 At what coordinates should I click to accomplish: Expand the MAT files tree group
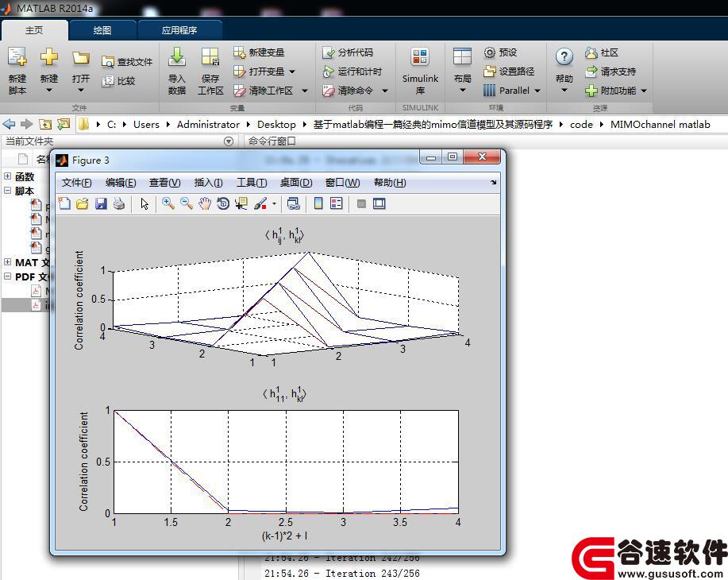coord(7,261)
